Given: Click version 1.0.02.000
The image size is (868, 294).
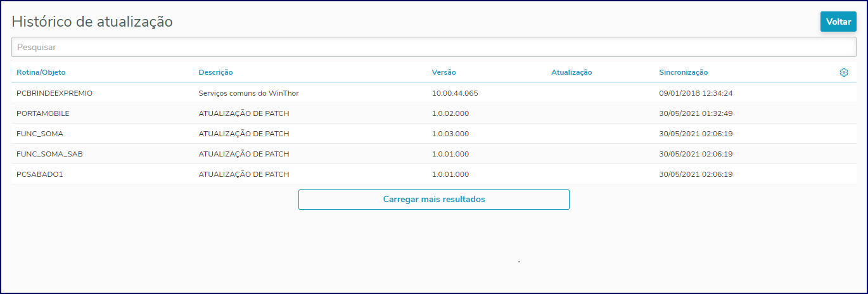Looking at the screenshot, I should (450, 113).
